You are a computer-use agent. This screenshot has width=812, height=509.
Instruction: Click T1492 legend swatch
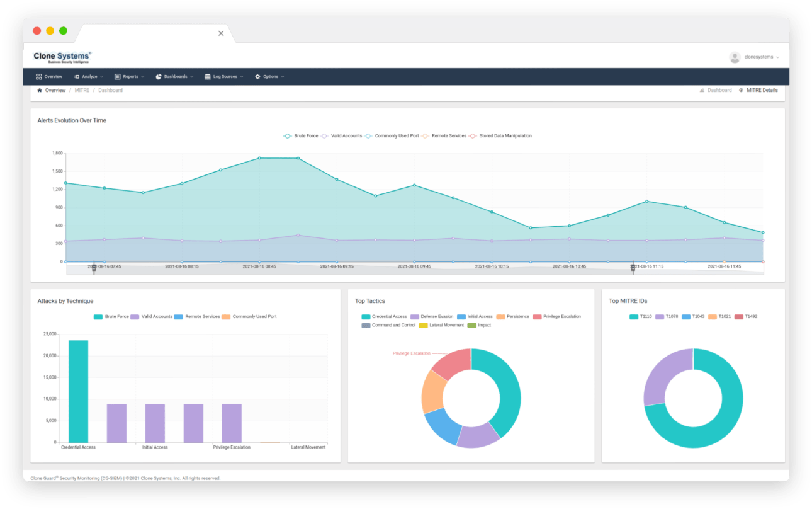coord(739,317)
